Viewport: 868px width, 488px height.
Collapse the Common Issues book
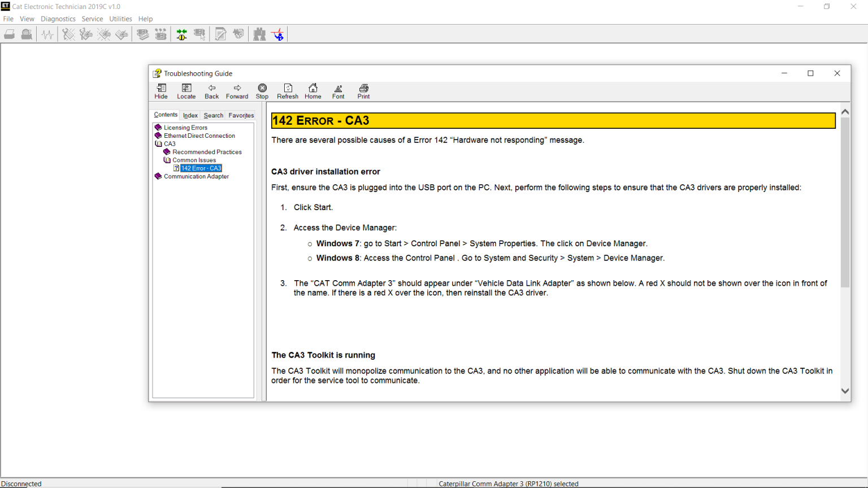coord(167,160)
